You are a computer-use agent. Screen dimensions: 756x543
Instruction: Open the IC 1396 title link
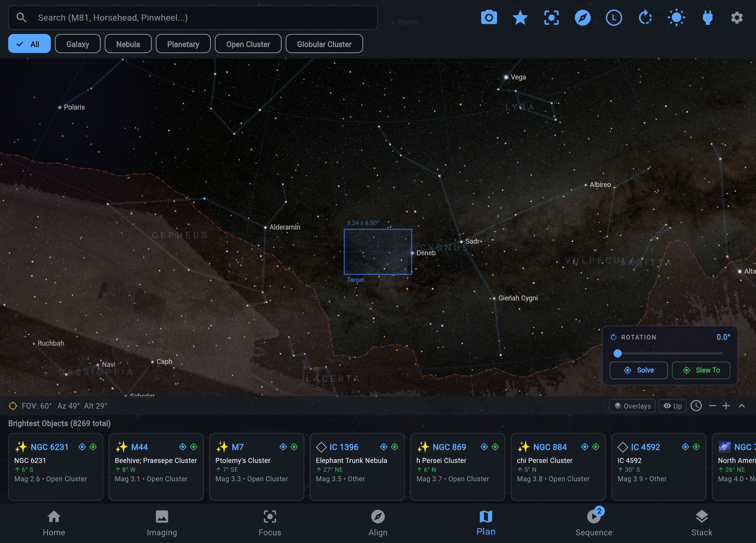344,447
